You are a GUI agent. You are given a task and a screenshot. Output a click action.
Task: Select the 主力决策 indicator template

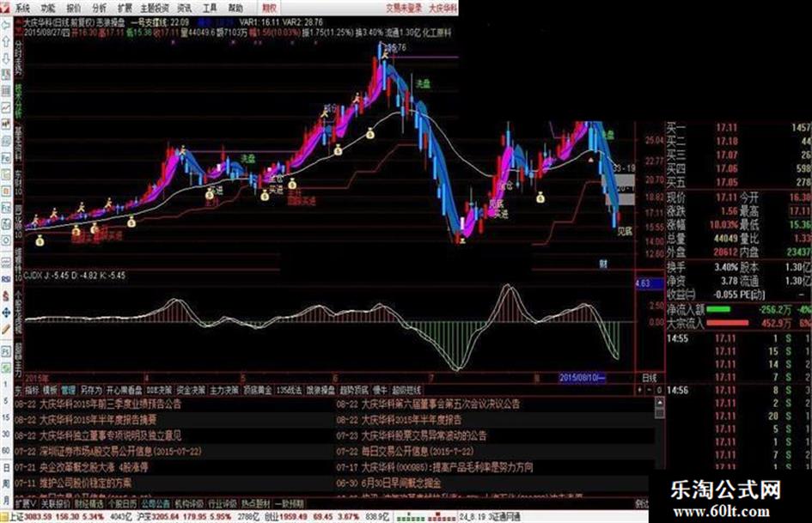(224, 390)
